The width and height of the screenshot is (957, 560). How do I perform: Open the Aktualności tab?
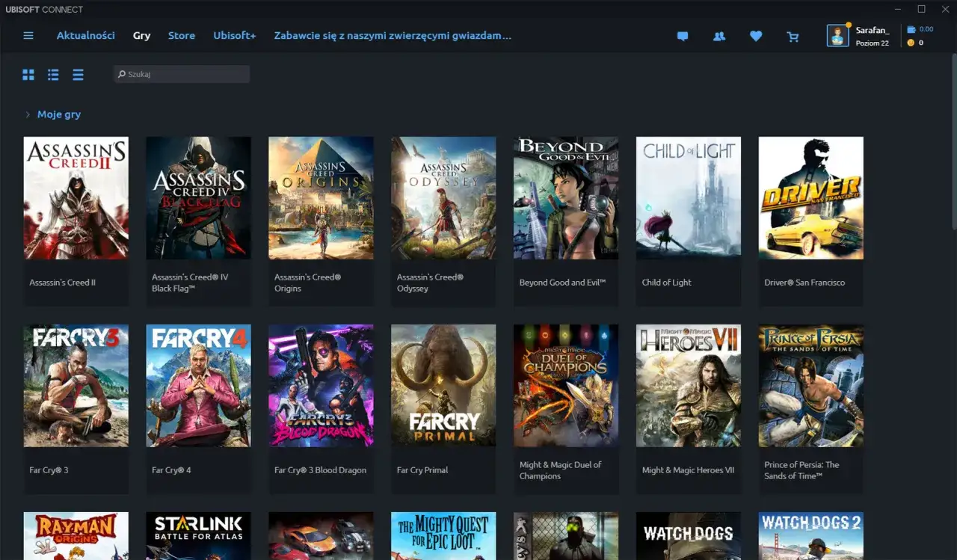pyautogui.click(x=86, y=35)
